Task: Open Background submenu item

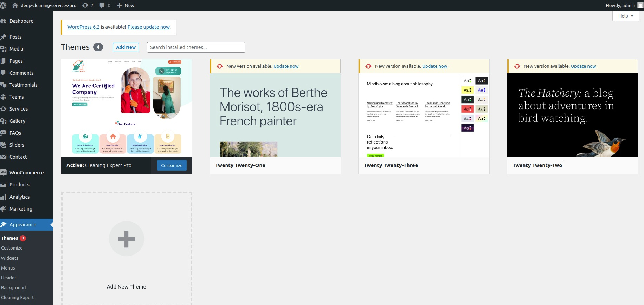Action: pyautogui.click(x=13, y=287)
